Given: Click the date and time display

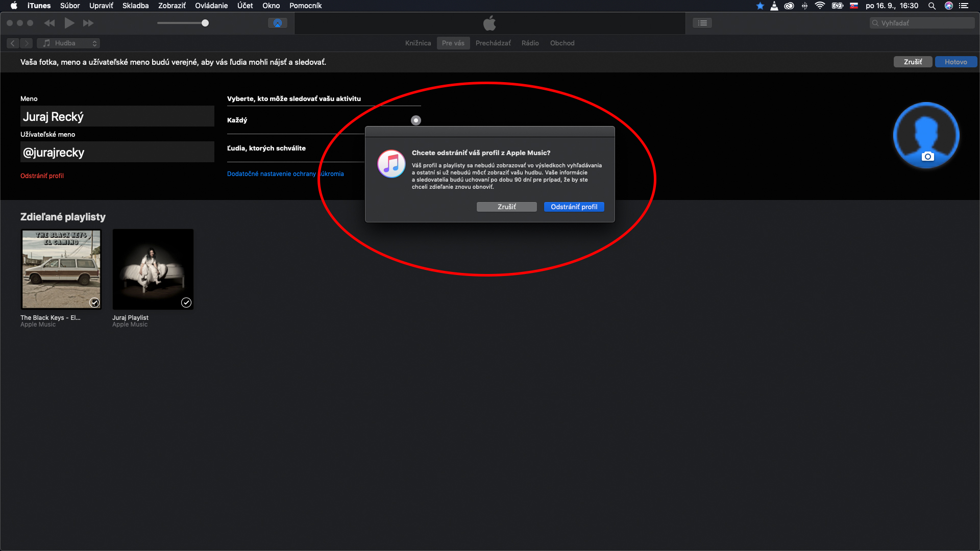Looking at the screenshot, I should (x=892, y=6).
